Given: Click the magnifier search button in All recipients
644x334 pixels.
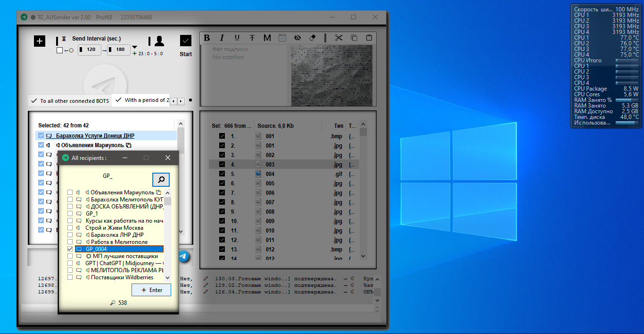Looking at the screenshot, I should tap(161, 179).
